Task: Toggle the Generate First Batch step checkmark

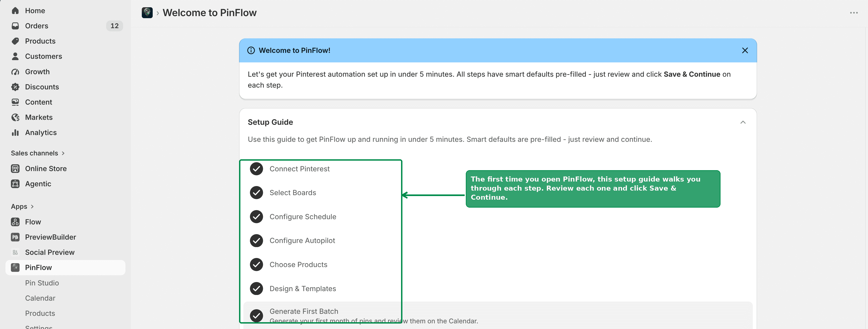Action: [x=257, y=316]
